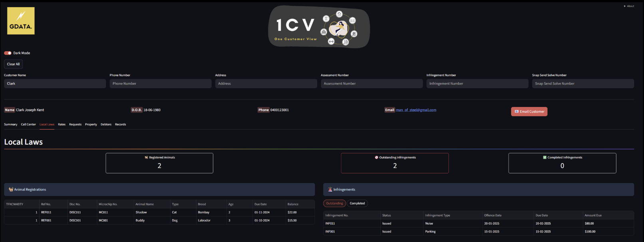Screen dimensions: 644x242
Task: Click the Parking infringement type cell
Action: click(x=453, y=231)
